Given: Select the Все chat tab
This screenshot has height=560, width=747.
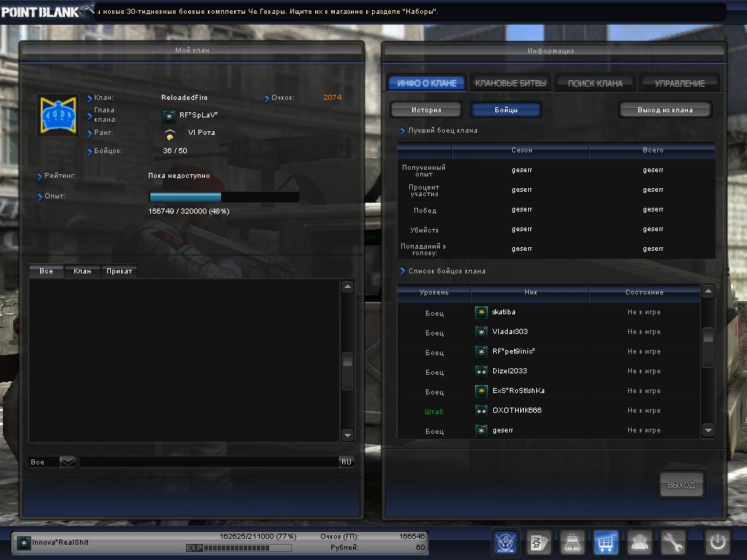Looking at the screenshot, I should click(46, 271).
